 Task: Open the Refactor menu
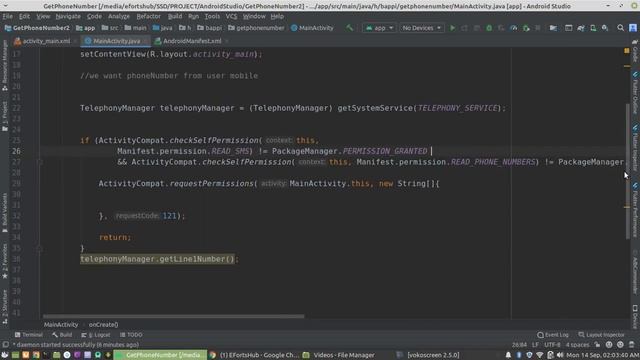tap(148, 16)
